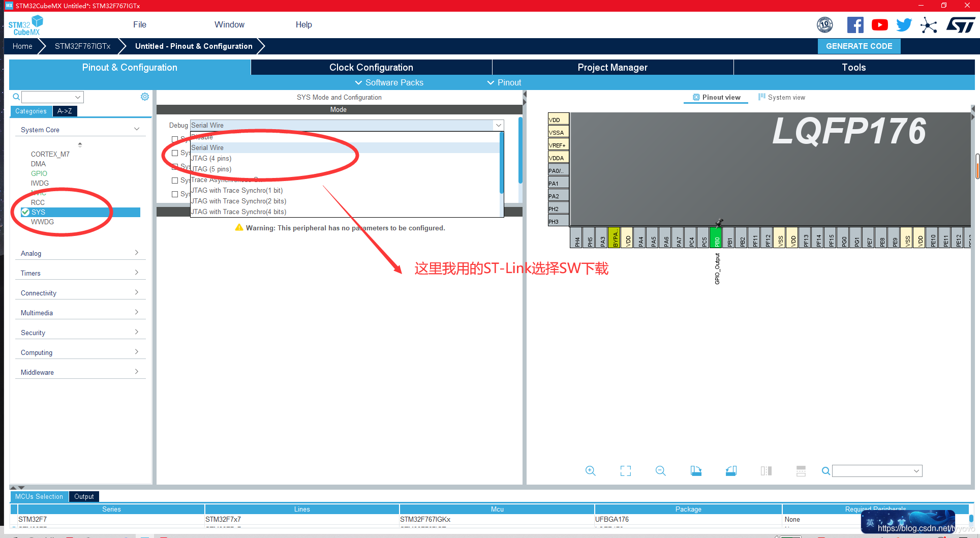Image resolution: width=980 pixels, height=538 pixels.
Task: Open the Window menu
Action: [229, 24]
